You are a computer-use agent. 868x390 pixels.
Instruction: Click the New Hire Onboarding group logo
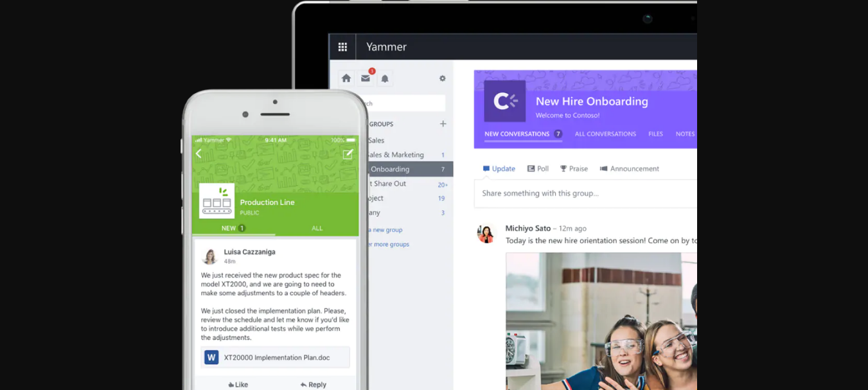point(505,101)
